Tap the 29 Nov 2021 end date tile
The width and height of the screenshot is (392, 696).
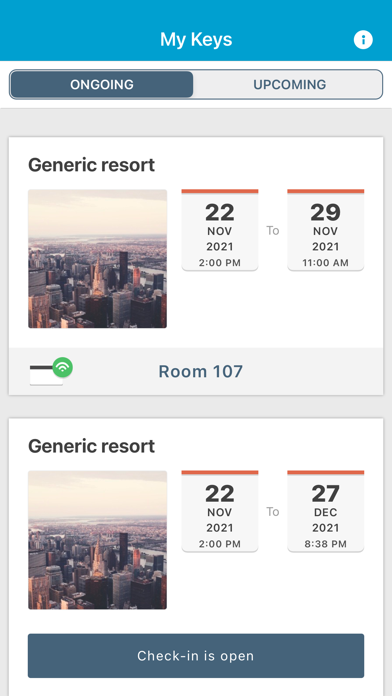(x=325, y=230)
